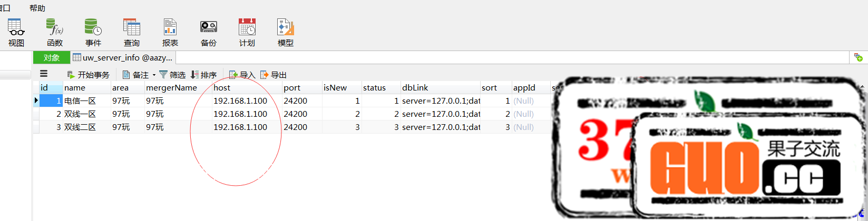Click the hamburger menu icon above the grid
Viewport: 868px width, 221px height.
pyautogui.click(x=44, y=74)
